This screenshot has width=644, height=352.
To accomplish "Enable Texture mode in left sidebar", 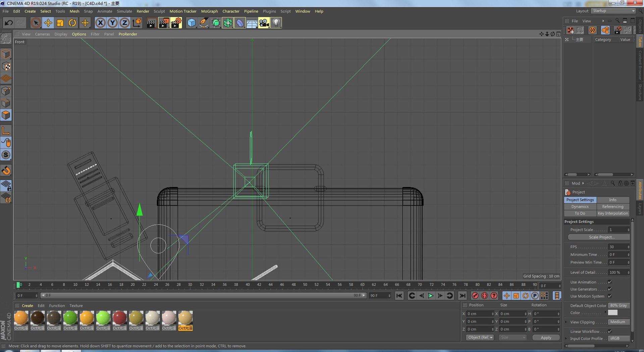I will tap(6, 66).
